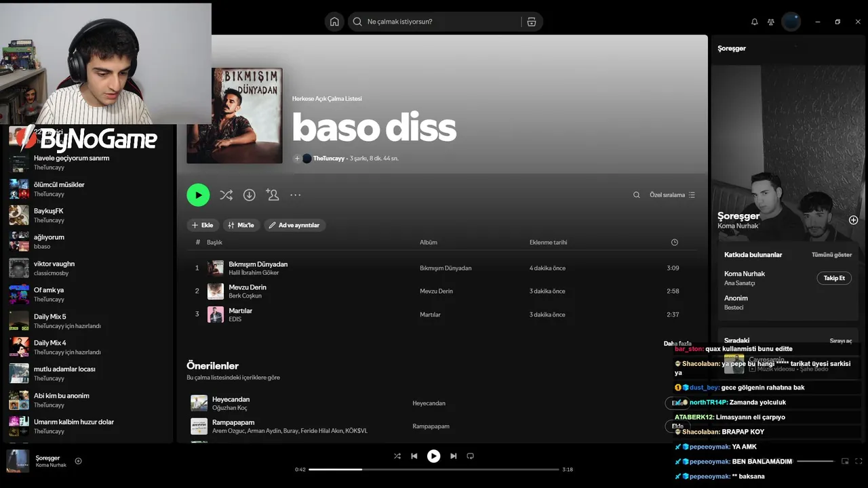
Task: Skip to the previous track
Action: (414, 456)
